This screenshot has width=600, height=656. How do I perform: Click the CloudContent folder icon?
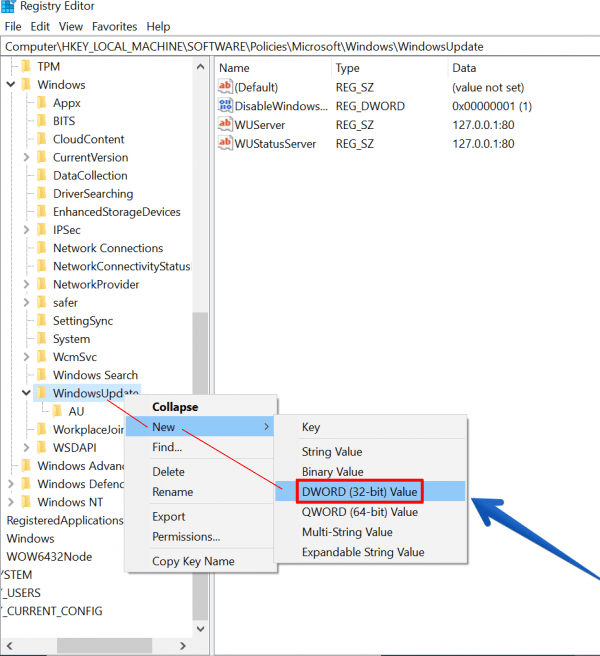(x=42, y=139)
